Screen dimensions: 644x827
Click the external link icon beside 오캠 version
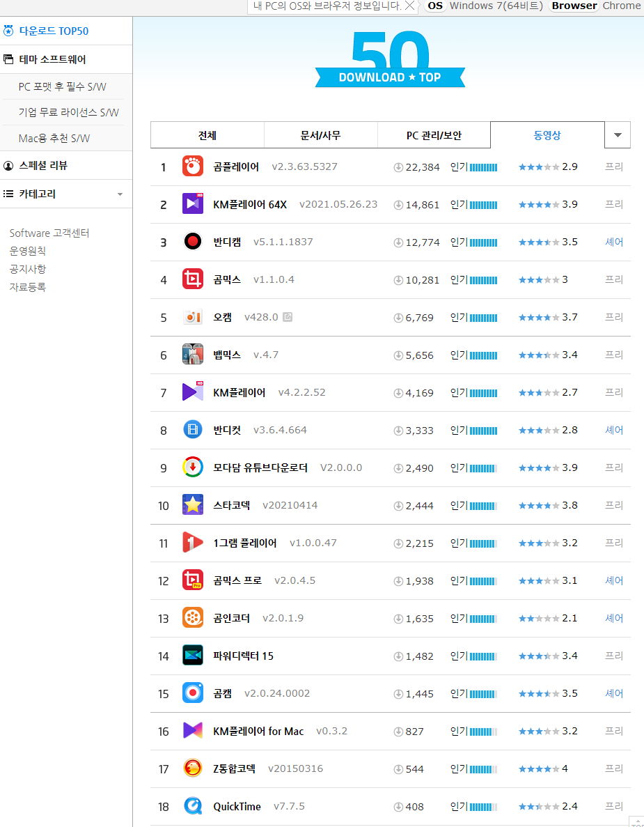click(x=288, y=317)
